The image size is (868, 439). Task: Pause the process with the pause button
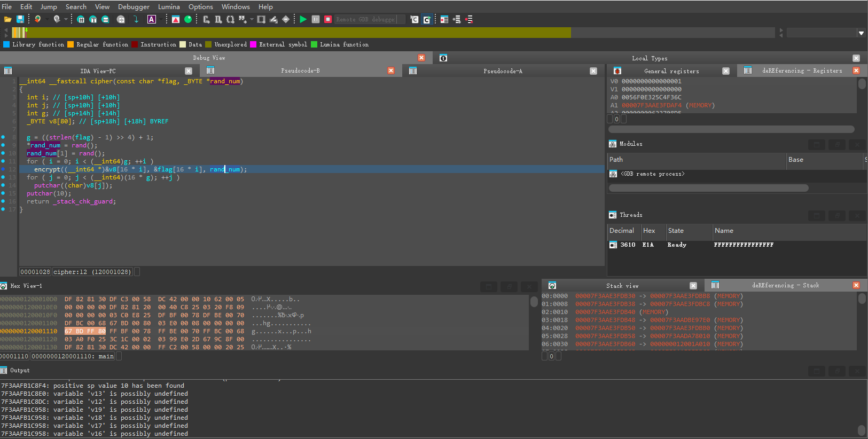point(316,19)
